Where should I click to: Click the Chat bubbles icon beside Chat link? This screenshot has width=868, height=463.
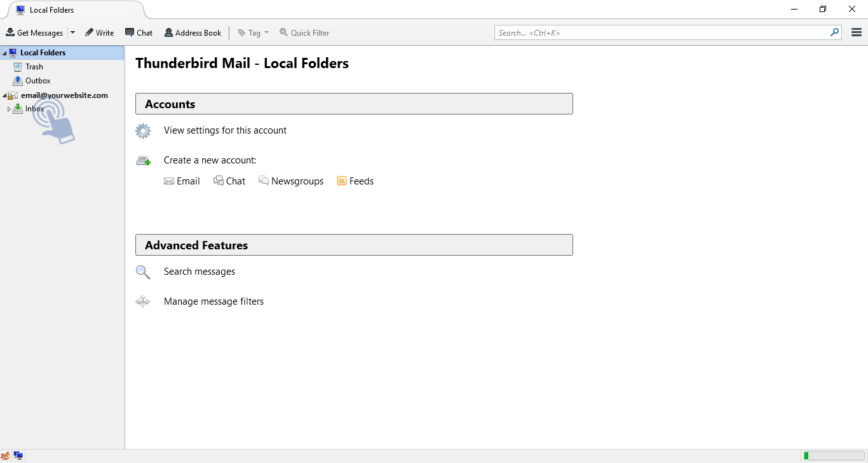click(x=219, y=181)
